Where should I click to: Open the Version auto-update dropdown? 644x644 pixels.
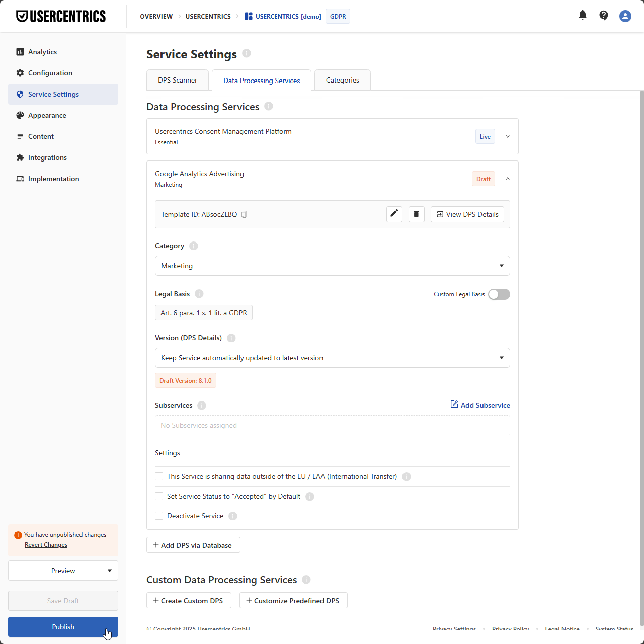(332, 358)
